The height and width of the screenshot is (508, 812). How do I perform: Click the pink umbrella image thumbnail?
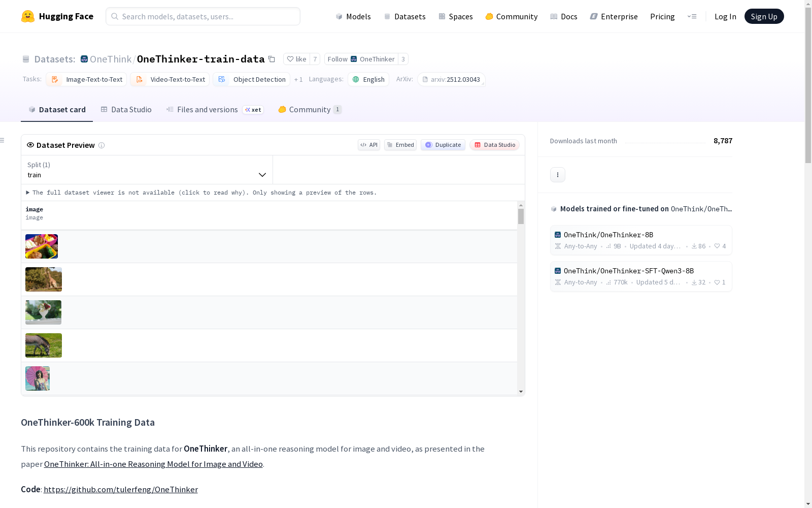coord(38,378)
